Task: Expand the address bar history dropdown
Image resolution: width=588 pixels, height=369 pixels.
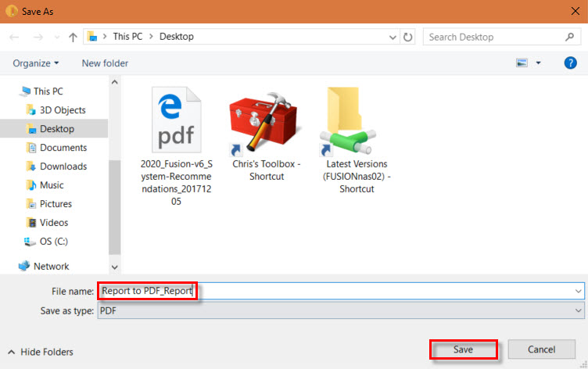Action: [393, 37]
